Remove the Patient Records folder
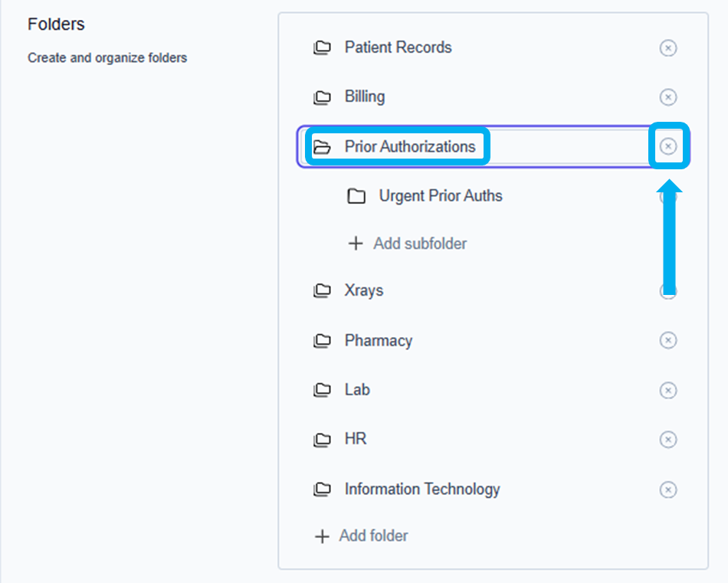The width and height of the screenshot is (728, 583). [x=668, y=48]
